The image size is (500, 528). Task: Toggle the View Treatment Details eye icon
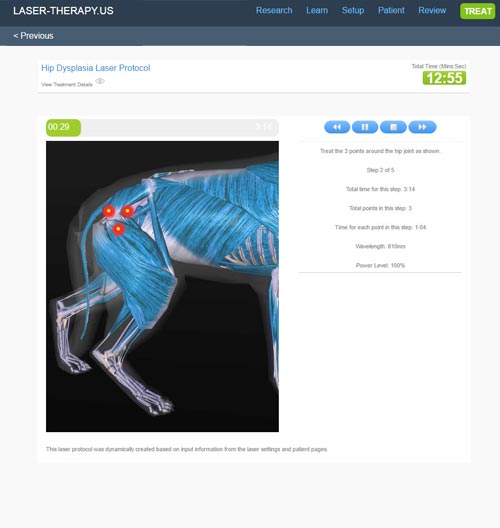(x=100, y=81)
